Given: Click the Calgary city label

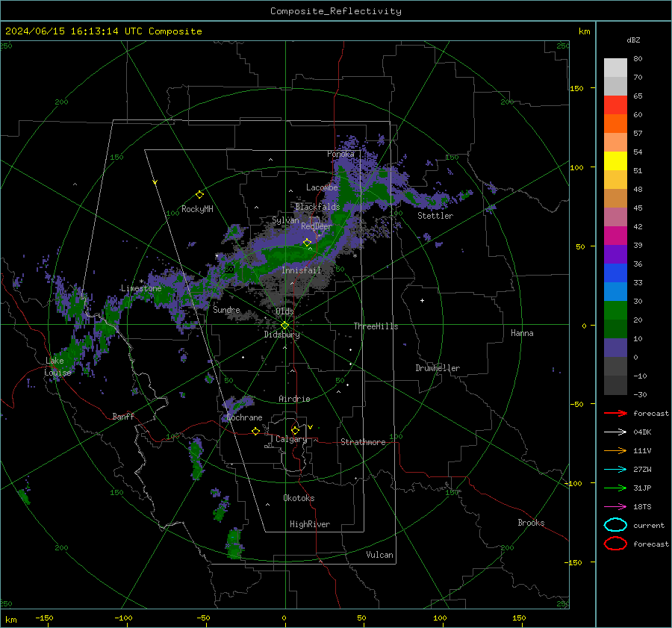Looking at the screenshot, I should coord(291,439).
